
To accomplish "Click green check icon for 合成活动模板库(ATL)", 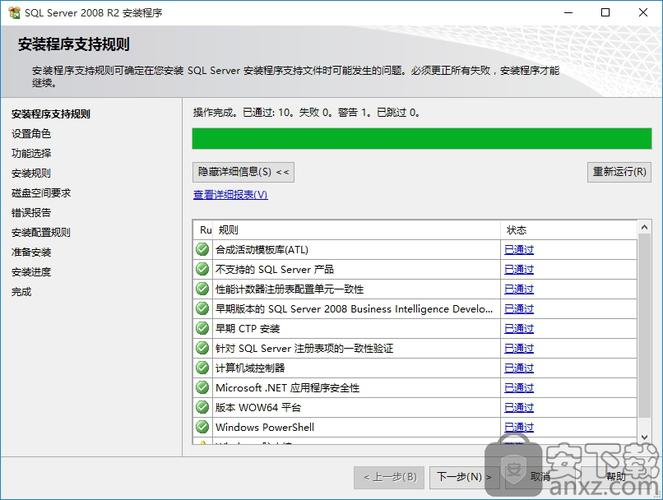I will click(203, 249).
